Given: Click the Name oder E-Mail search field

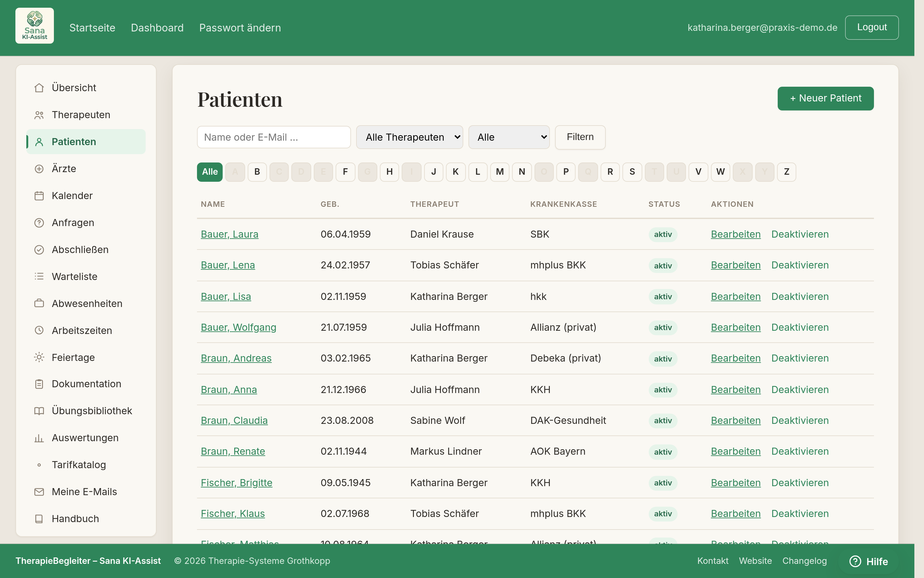Looking at the screenshot, I should click(274, 137).
